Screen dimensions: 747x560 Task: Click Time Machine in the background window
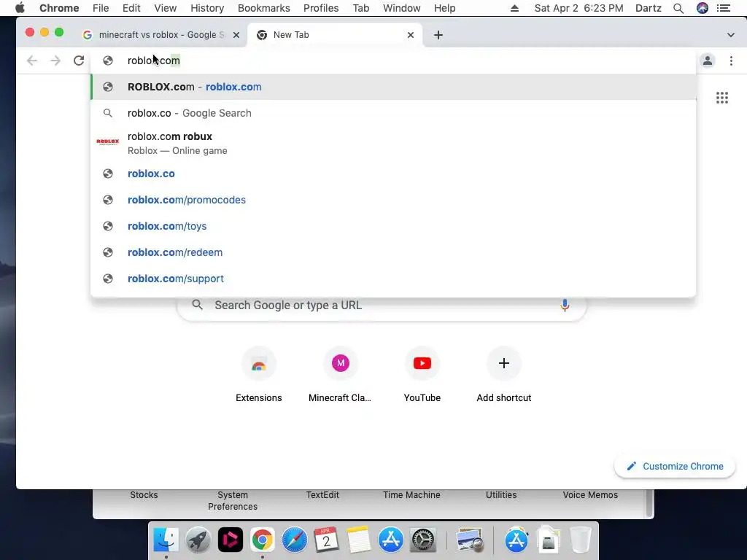pos(411,495)
